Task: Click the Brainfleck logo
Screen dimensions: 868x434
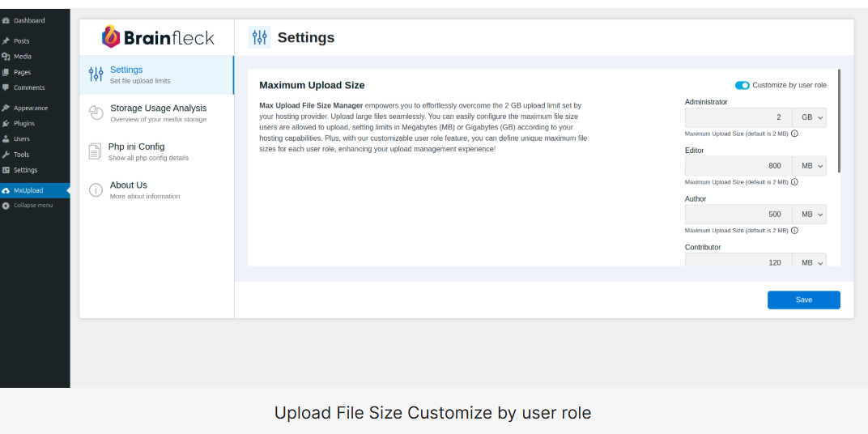Action: coord(158,37)
